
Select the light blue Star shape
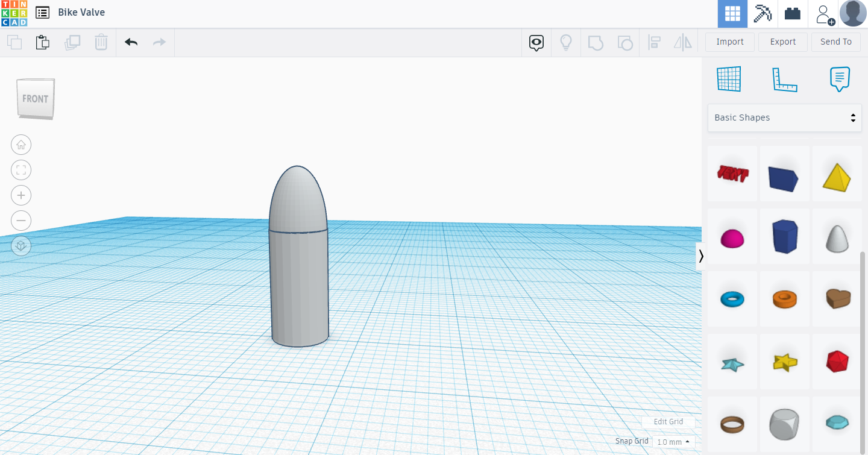(x=732, y=362)
